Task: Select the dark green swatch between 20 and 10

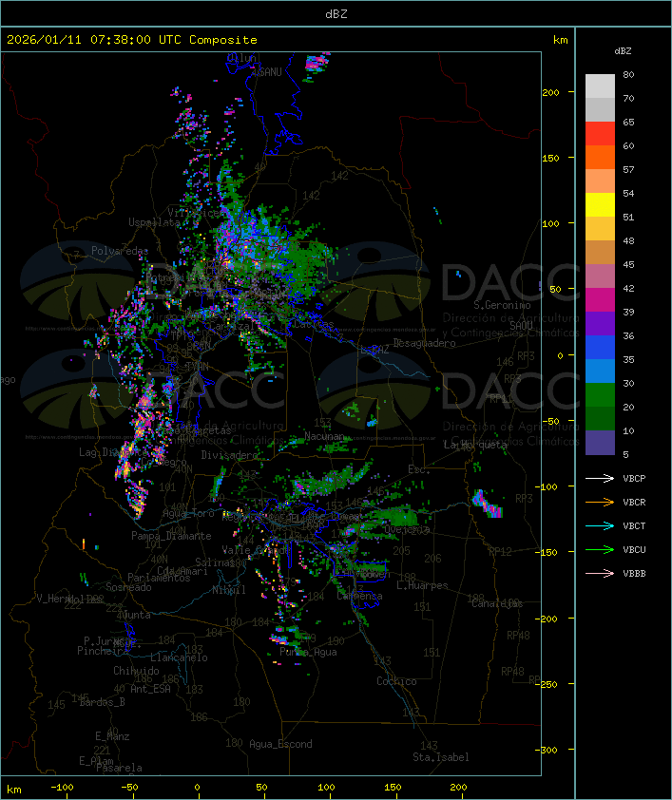Action: (x=600, y=418)
